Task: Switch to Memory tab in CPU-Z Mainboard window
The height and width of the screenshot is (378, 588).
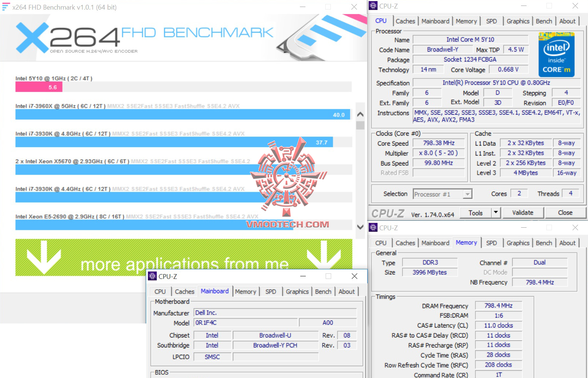Action: pos(245,292)
